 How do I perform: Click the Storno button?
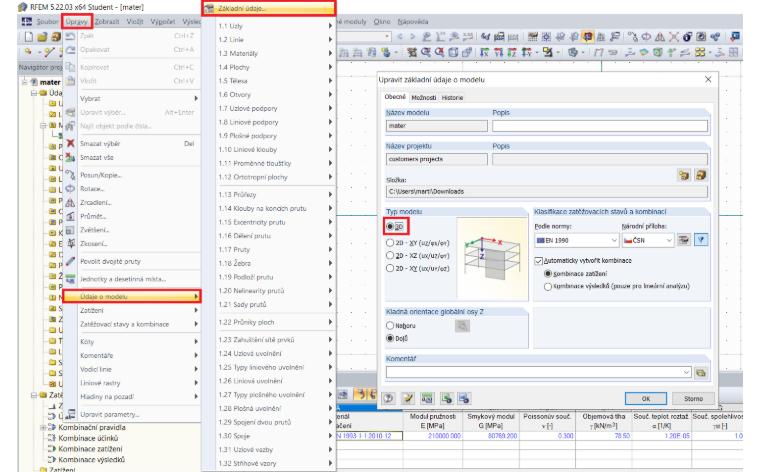pos(693,398)
